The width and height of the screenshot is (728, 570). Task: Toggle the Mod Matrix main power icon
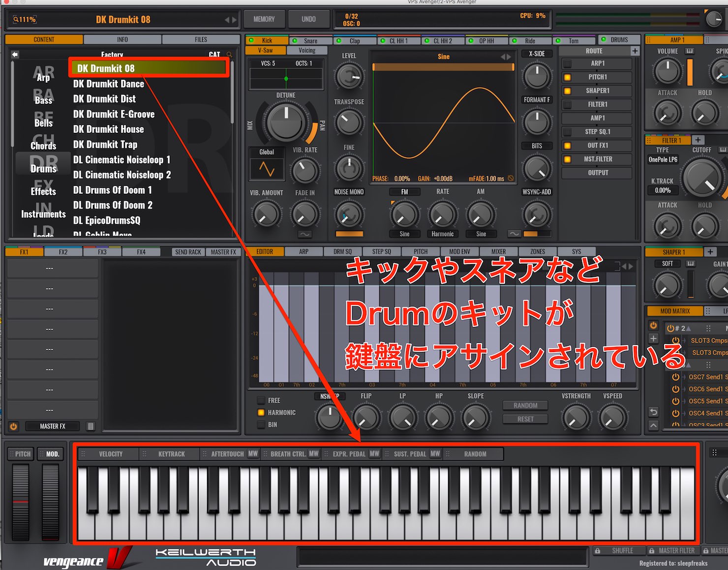[653, 325]
